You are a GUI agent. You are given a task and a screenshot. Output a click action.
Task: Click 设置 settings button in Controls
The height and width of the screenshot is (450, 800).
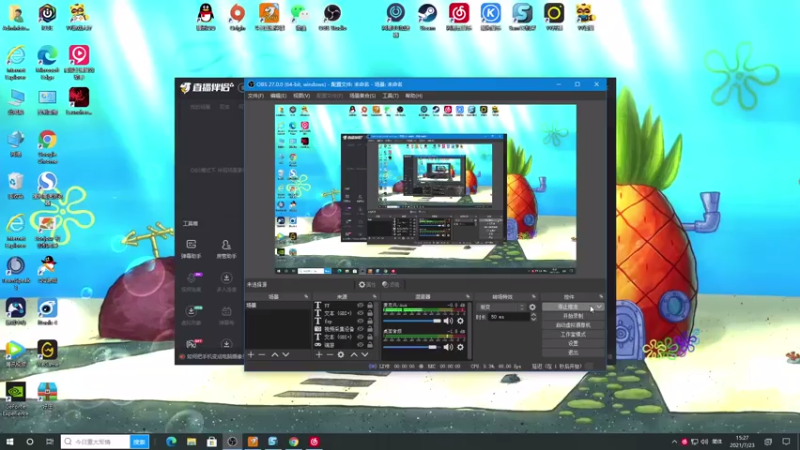pyautogui.click(x=573, y=343)
